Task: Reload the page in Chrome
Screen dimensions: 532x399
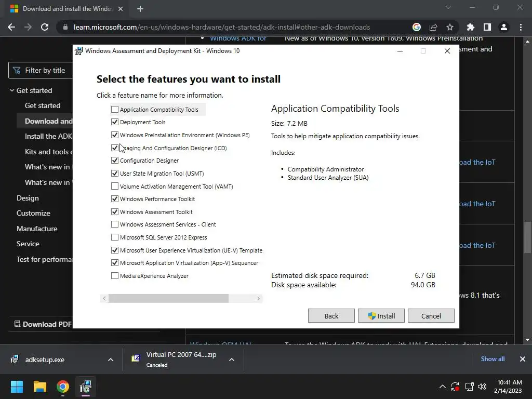Action: click(x=45, y=27)
